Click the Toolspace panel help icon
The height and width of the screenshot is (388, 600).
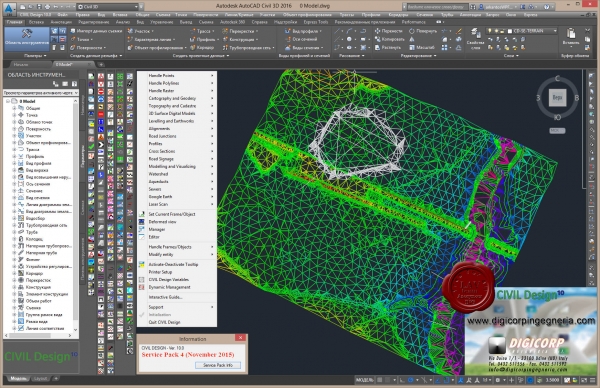74,83
